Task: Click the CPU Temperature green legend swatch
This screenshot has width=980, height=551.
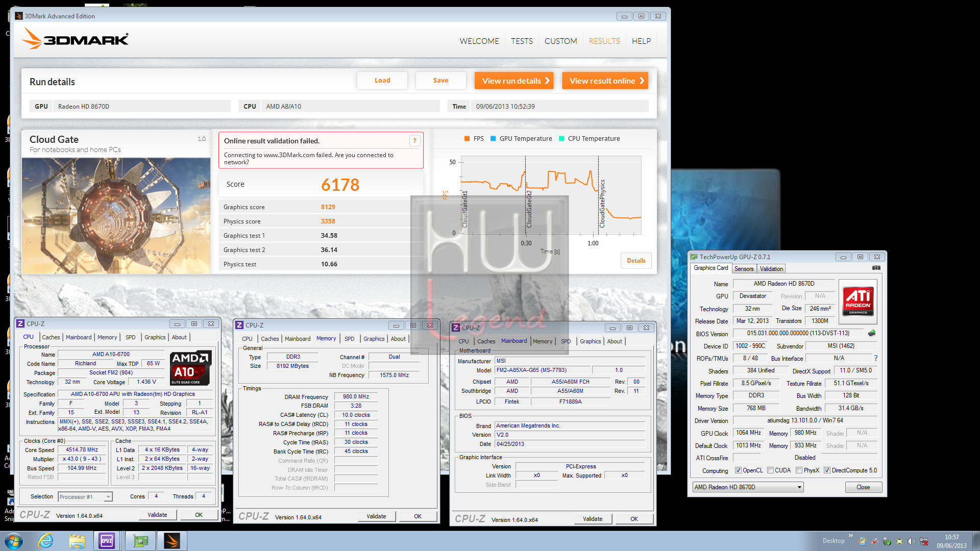Action: coord(561,139)
